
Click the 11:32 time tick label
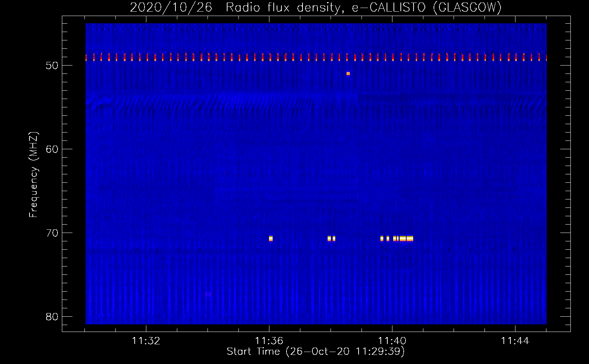pyautogui.click(x=146, y=341)
